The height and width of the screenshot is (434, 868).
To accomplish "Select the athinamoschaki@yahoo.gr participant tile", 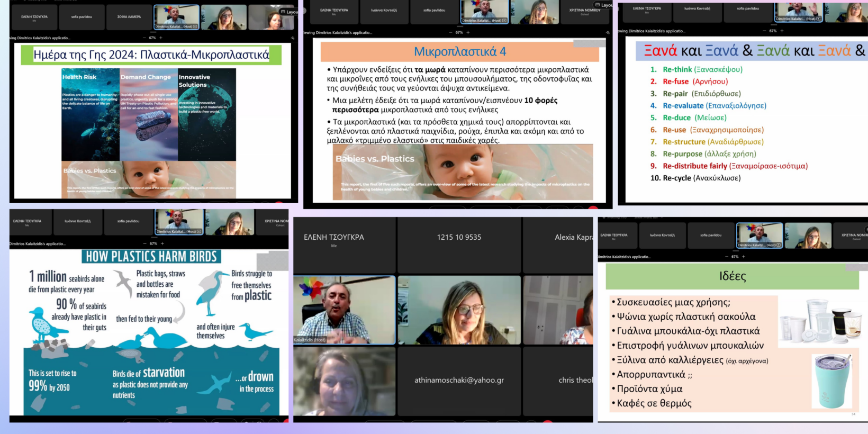I will pyautogui.click(x=459, y=381).
